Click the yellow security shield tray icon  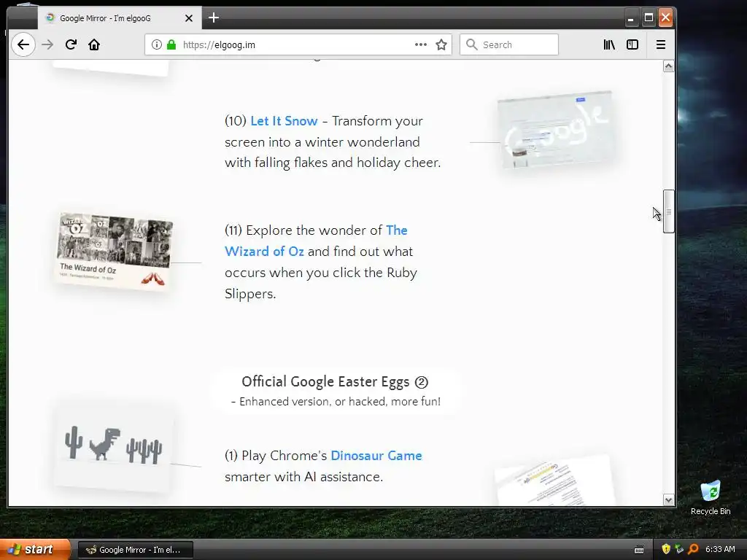(666, 549)
